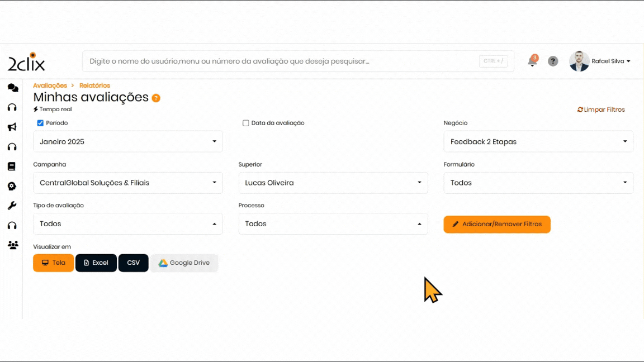
Task: Click into the top search field
Action: point(280,61)
